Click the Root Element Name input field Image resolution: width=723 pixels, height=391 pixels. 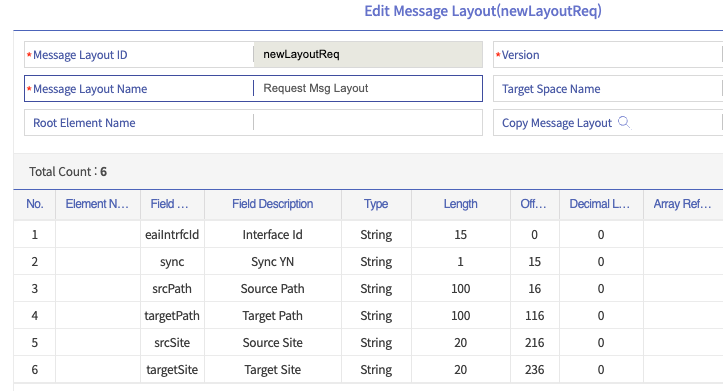point(367,123)
